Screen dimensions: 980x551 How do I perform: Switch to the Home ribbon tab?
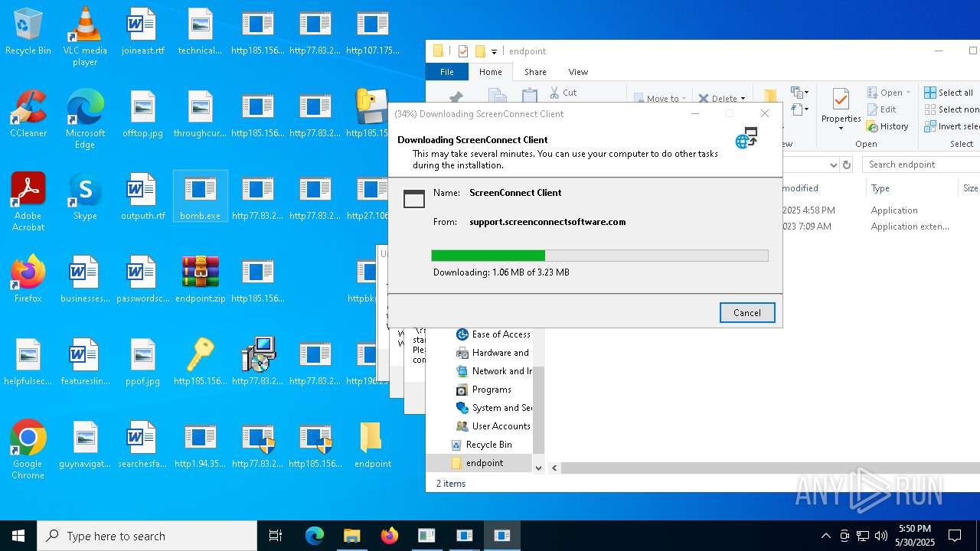click(490, 72)
